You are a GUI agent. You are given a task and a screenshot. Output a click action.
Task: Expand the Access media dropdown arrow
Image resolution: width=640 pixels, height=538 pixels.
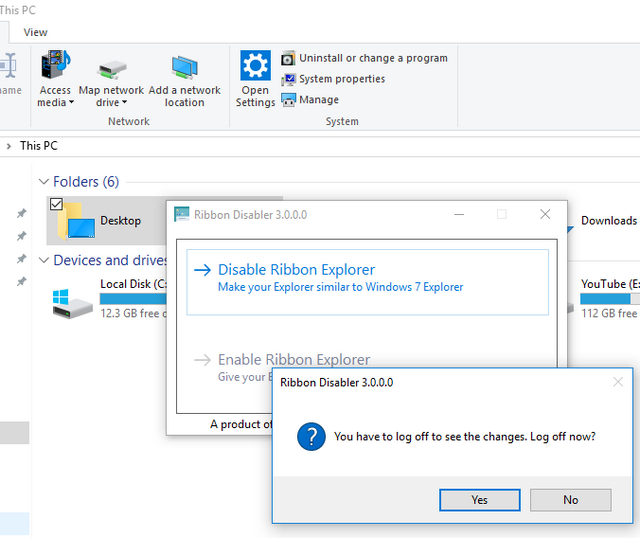pyautogui.click(x=71, y=102)
